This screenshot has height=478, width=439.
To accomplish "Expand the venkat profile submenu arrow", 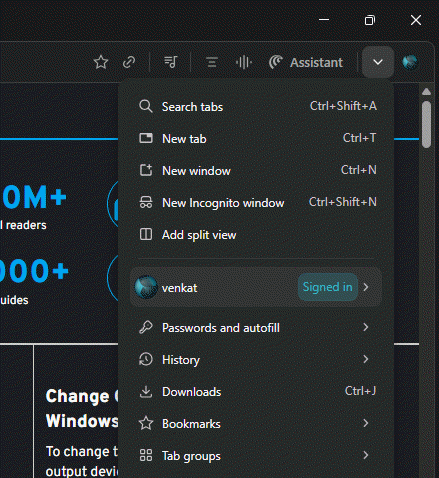I will pyautogui.click(x=366, y=287).
